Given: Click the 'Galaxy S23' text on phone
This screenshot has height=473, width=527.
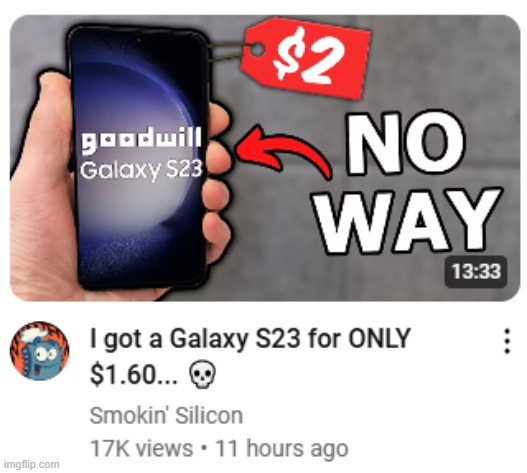Looking at the screenshot, I should 141,170.
